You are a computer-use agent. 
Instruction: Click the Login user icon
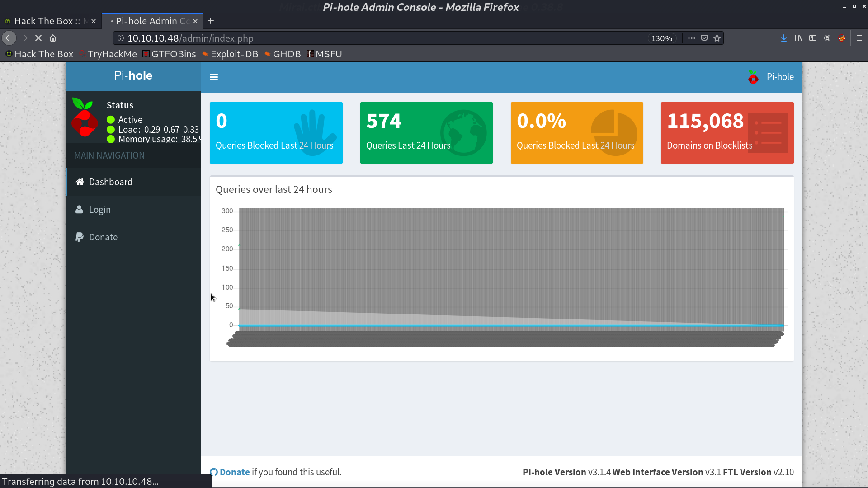click(x=79, y=210)
